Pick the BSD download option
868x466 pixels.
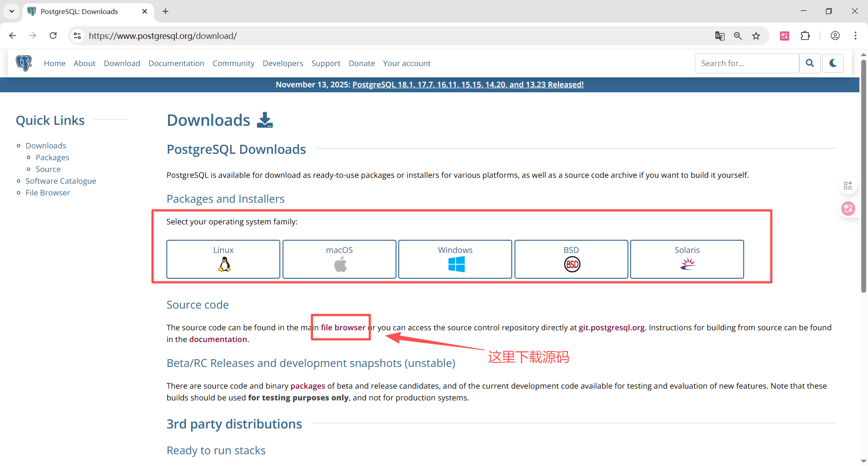point(571,259)
